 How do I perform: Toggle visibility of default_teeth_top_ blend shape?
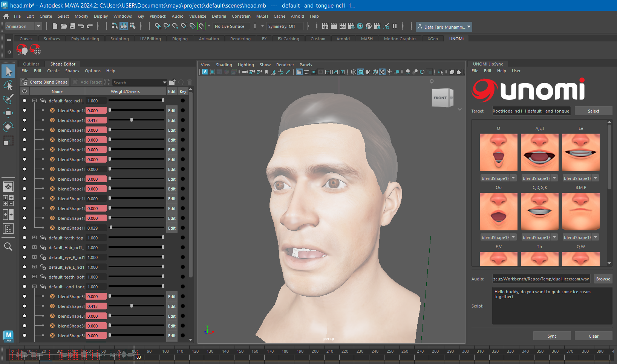[24, 238]
